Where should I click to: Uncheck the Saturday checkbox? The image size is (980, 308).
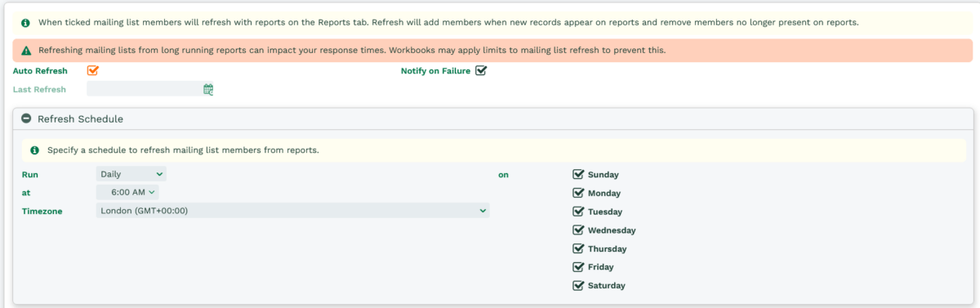[x=578, y=286]
